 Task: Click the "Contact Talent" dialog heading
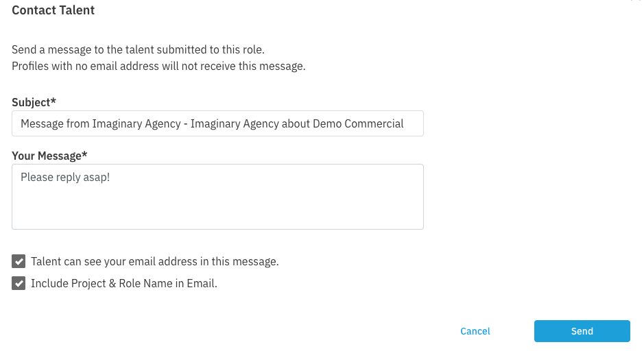pos(53,10)
